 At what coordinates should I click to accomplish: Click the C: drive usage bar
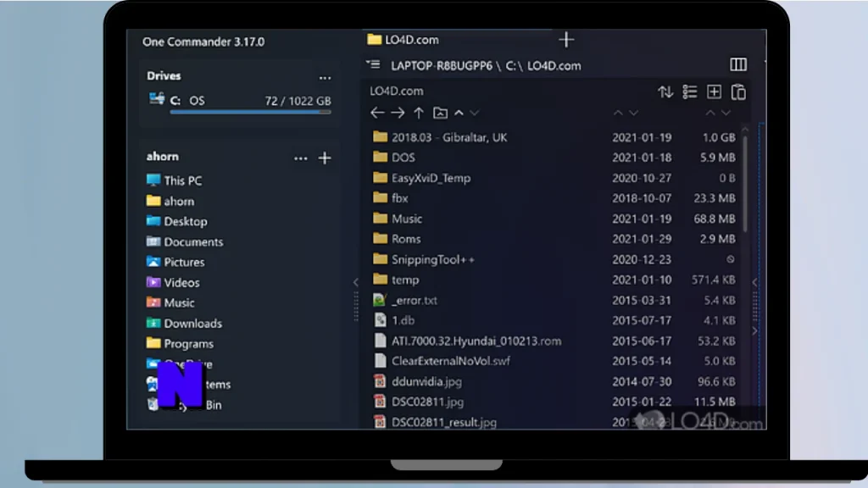click(250, 113)
